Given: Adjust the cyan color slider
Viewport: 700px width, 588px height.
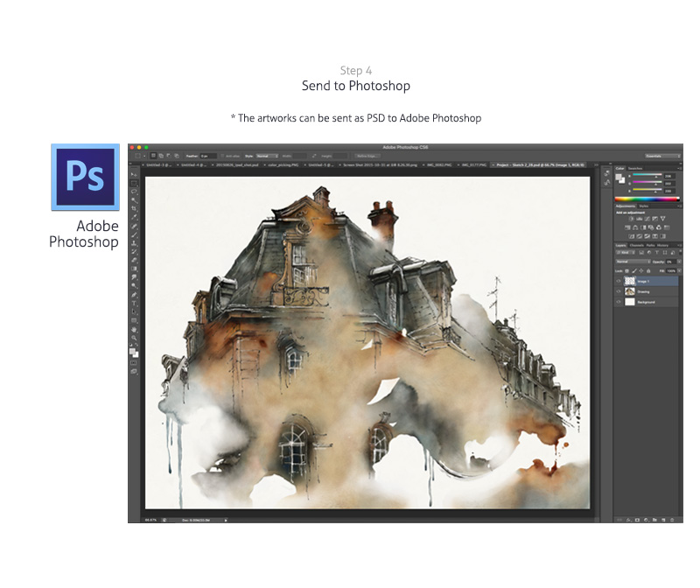Looking at the screenshot, I should [647, 176].
